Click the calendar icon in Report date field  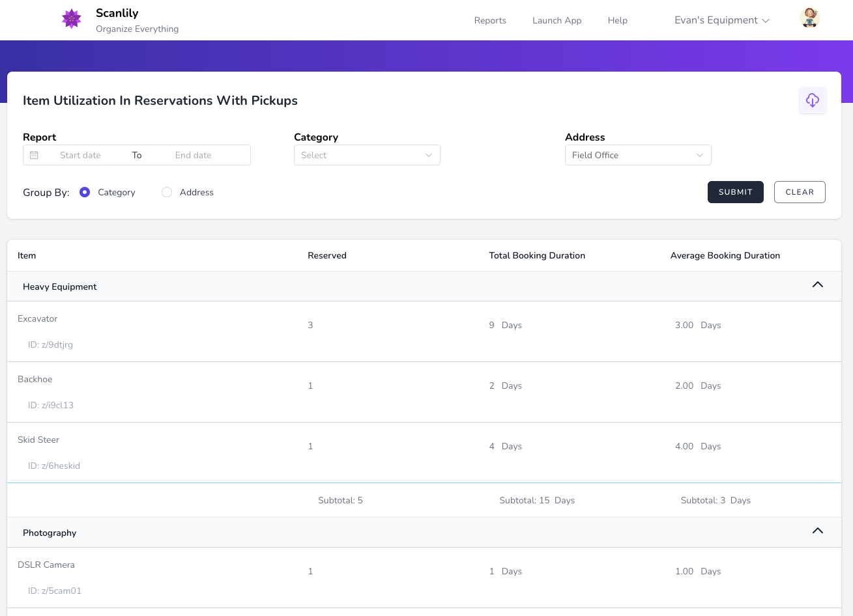[x=35, y=155]
